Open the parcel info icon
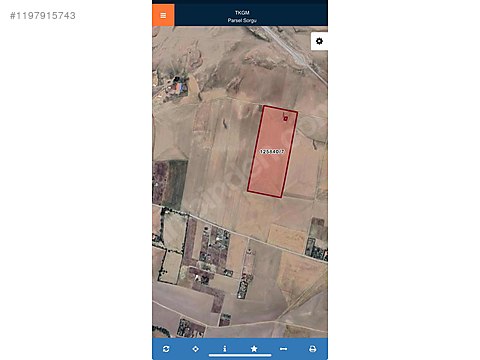 [x=225, y=349]
